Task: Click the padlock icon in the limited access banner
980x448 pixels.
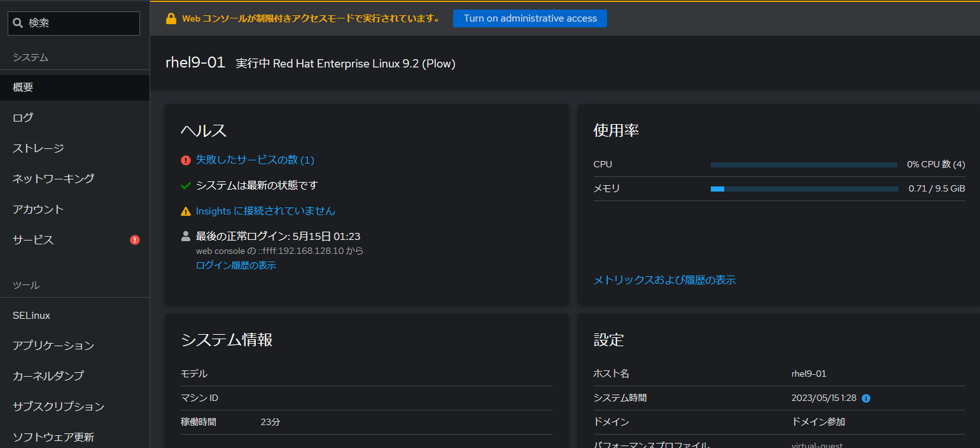Action: [171, 18]
